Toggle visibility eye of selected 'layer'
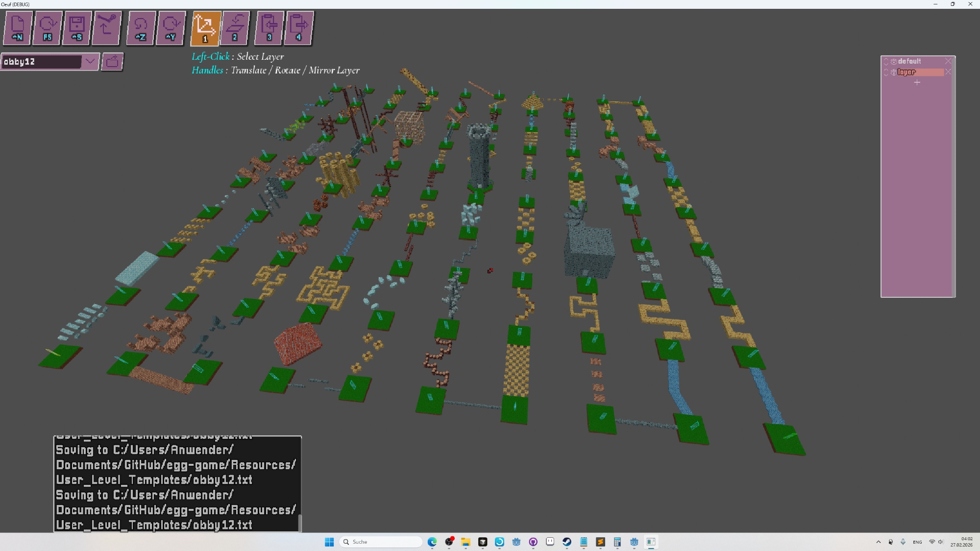Viewport: 980px width, 551px height. 894,72
